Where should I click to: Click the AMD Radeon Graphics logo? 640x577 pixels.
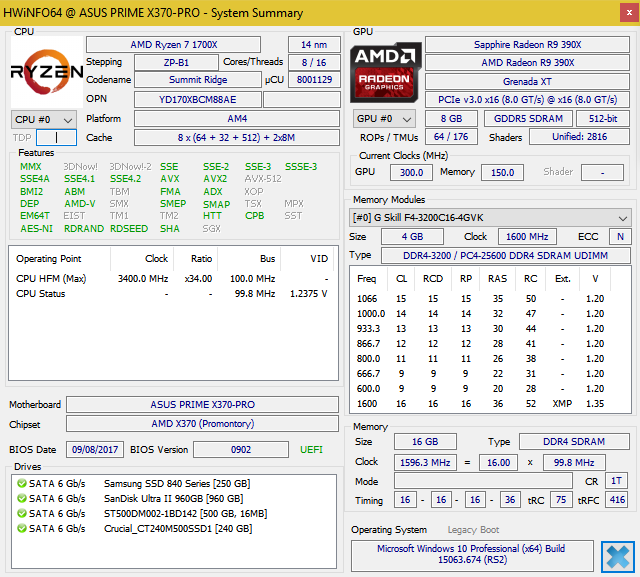[x=385, y=71]
